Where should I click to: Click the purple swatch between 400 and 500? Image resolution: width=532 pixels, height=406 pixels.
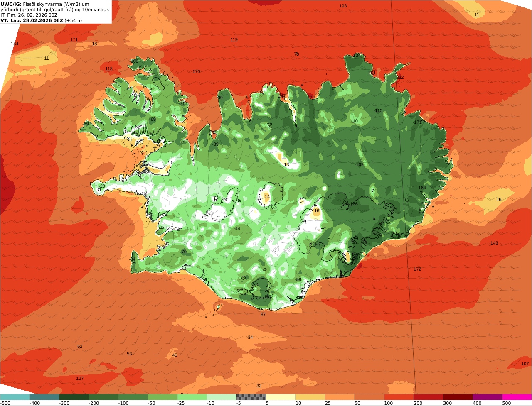coord(487,397)
